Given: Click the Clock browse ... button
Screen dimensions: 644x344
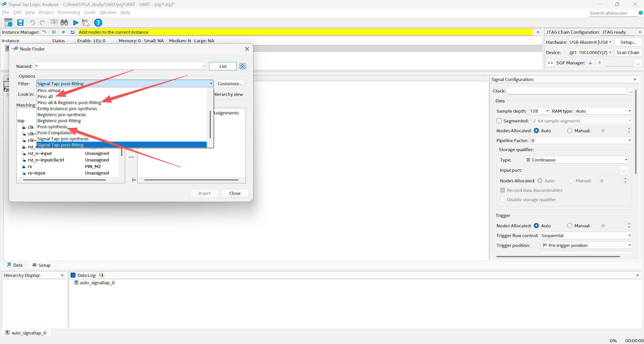Looking at the screenshot, I should pos(631,91).
